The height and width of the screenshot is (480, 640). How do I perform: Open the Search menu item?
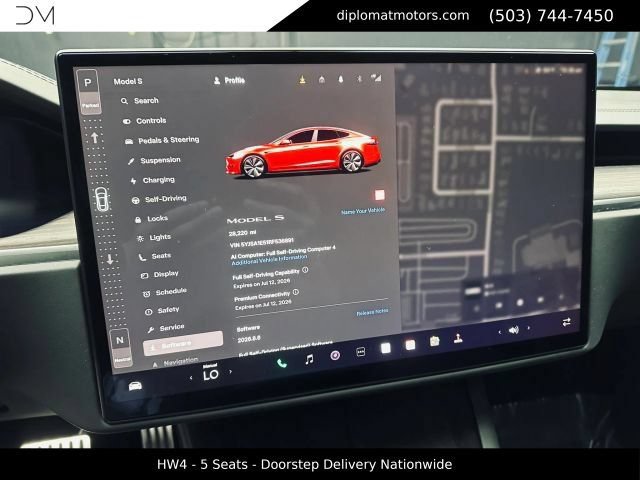pyautogui.click(x=140, y=100)
